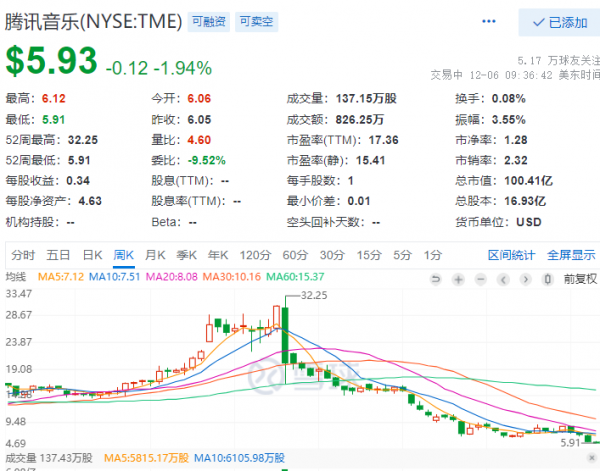Click the 货币单位 USD value
This screenshot has width=600, height=471.
click(528, 222)
